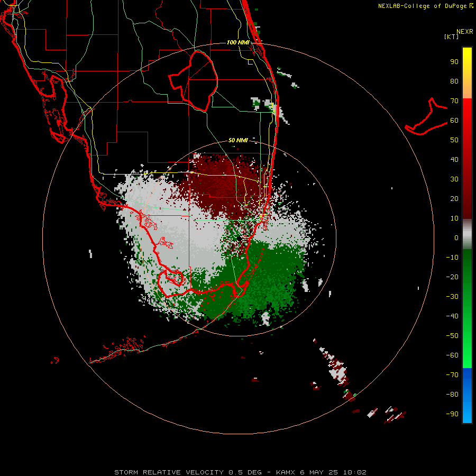
Task: Click the -90 value on velocity scale
Action: click(452, 414)
